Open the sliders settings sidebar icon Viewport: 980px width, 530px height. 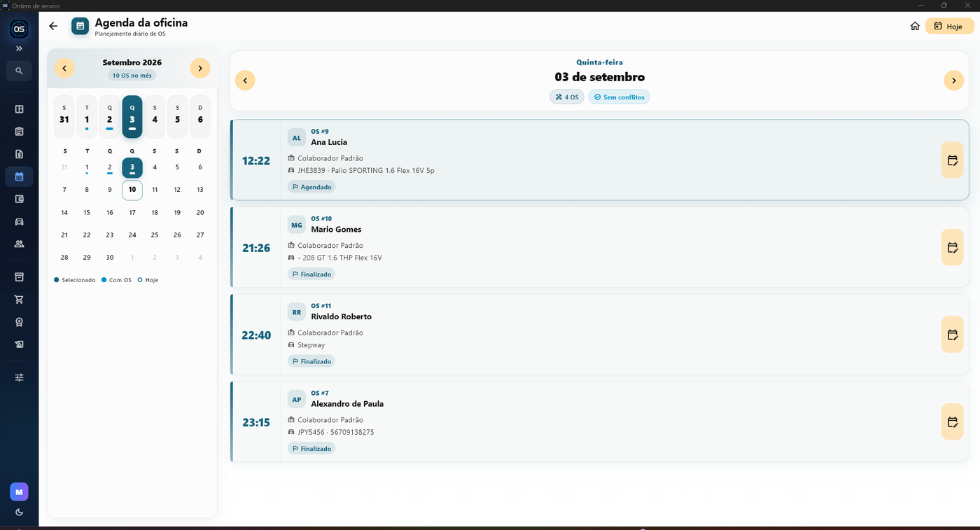19,377
